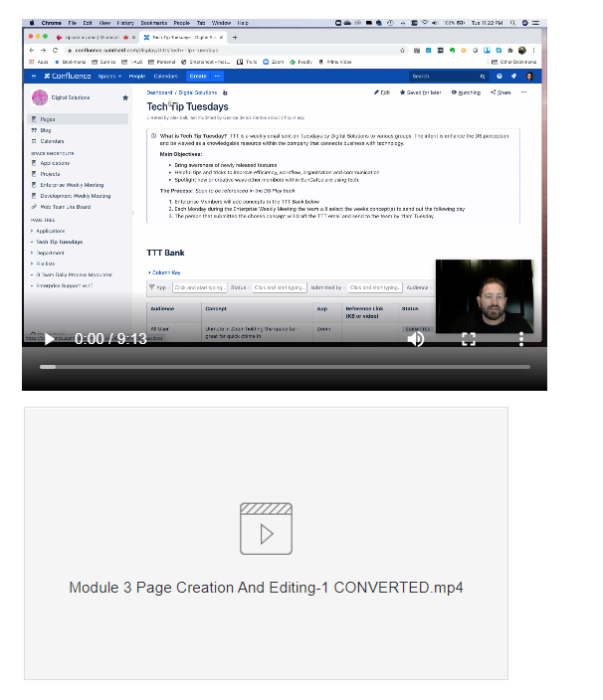Select Tech Tip Tuesdays in the page tree
The width and height of the screenshot is (603, 700).
coord(60,242)
